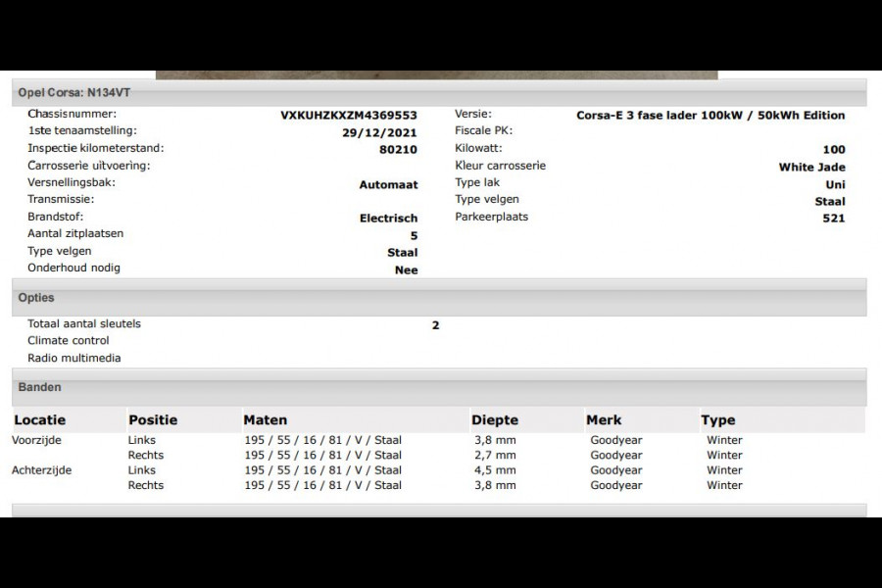This screenshot has width=882, height=588.
Task: Select the chassis number VXKUHZKXZM4369553
Action: pyautogui.click(x=349, y=116)
